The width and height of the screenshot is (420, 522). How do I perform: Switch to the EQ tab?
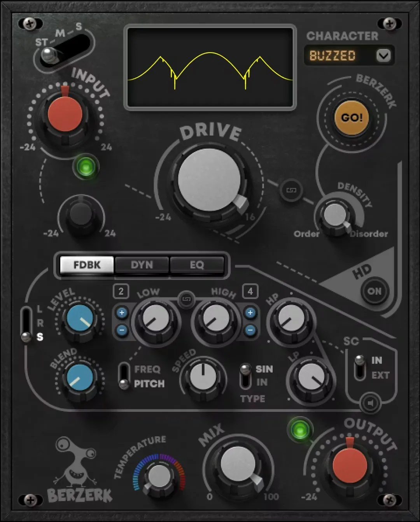(x=197, y=265)
